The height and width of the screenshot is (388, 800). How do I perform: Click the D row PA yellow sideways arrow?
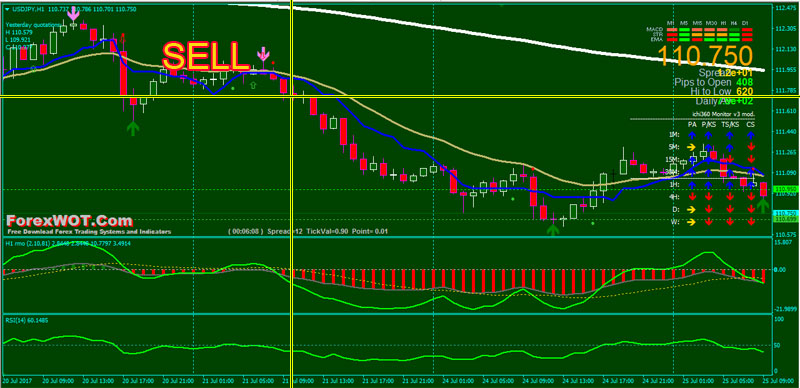pos(691,209)
